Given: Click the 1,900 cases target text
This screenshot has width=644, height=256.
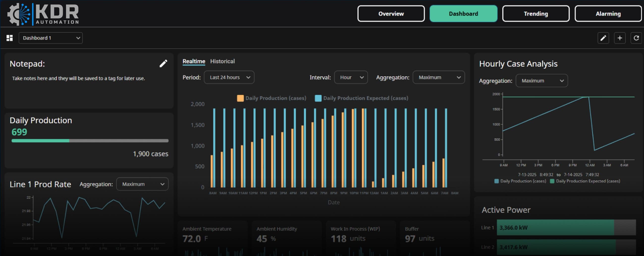Looking at the screenshot, I should point(151,154).
